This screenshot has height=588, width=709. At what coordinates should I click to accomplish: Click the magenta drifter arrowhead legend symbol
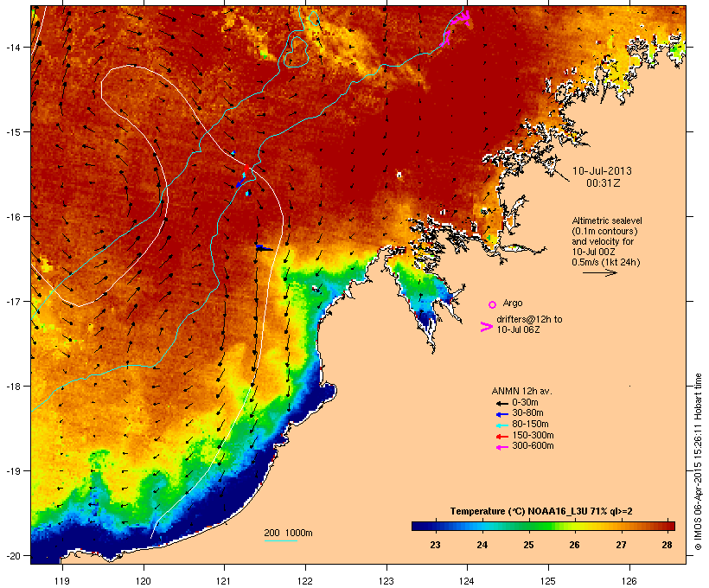[x=486, y=327]
